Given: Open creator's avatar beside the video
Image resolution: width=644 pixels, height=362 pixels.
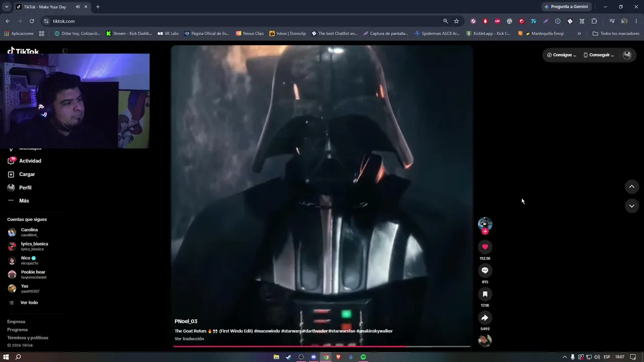Looking at the screenshot, I should [x=485, y=224].
